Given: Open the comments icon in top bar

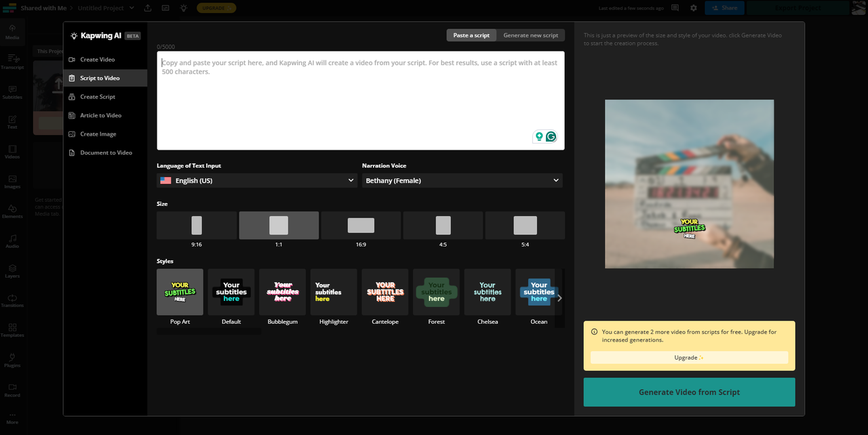Looking at the screenshot, I should coord(675,8).
